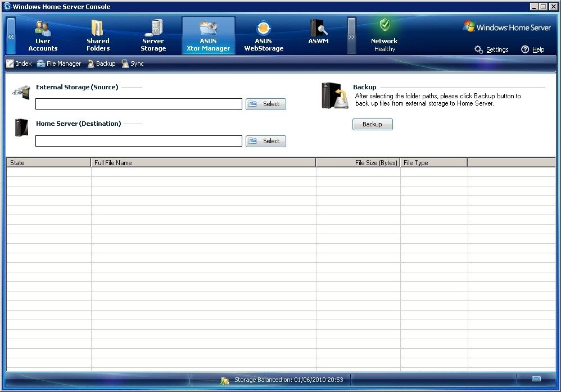Viewport: 561px width, 392px height.
Task: Click the Index toolbar item
Action: [19, 63]
